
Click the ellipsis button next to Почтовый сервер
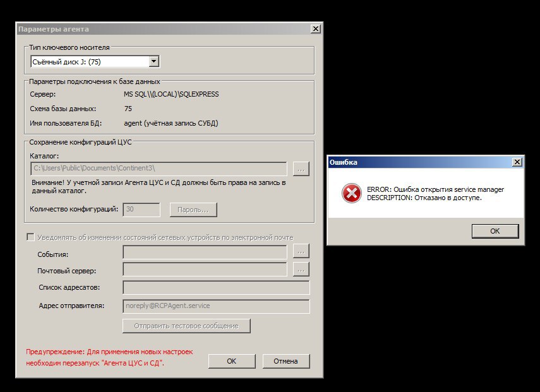pos(301,270)
